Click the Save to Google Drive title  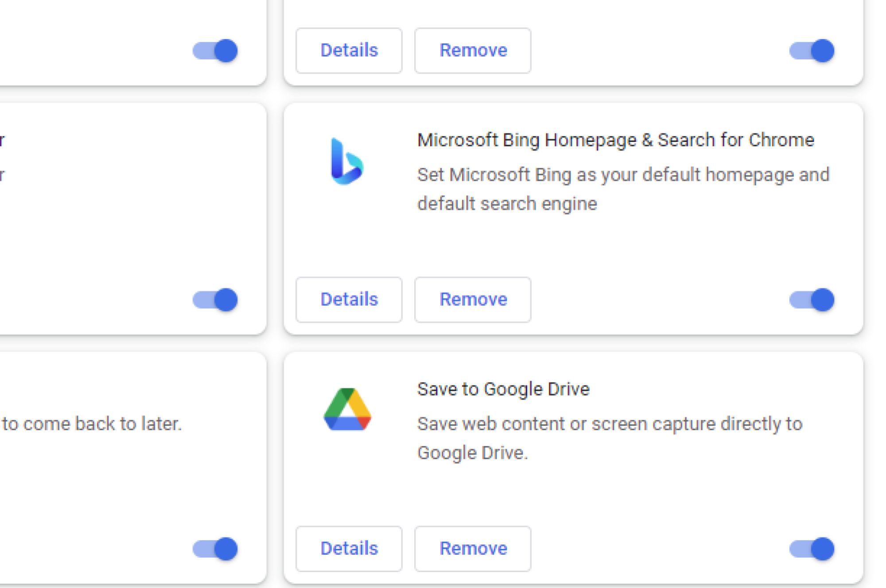tap(503, 389)
